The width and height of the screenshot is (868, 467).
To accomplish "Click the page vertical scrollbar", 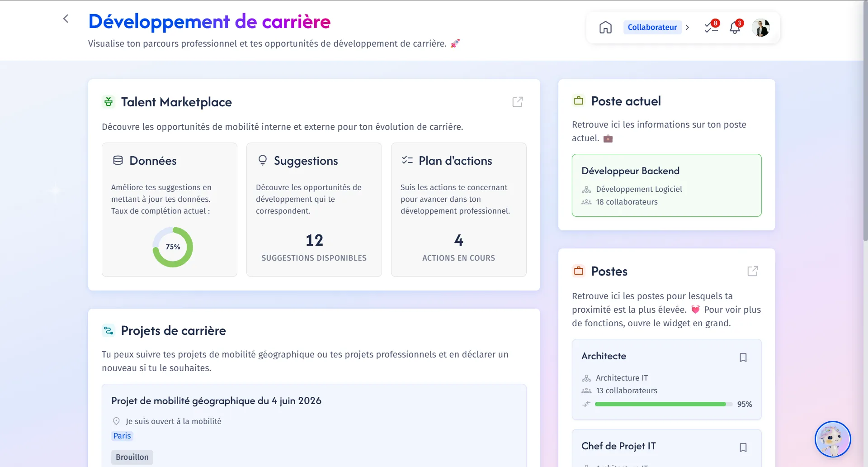I will pyautogui.click(x=865, y=120).
